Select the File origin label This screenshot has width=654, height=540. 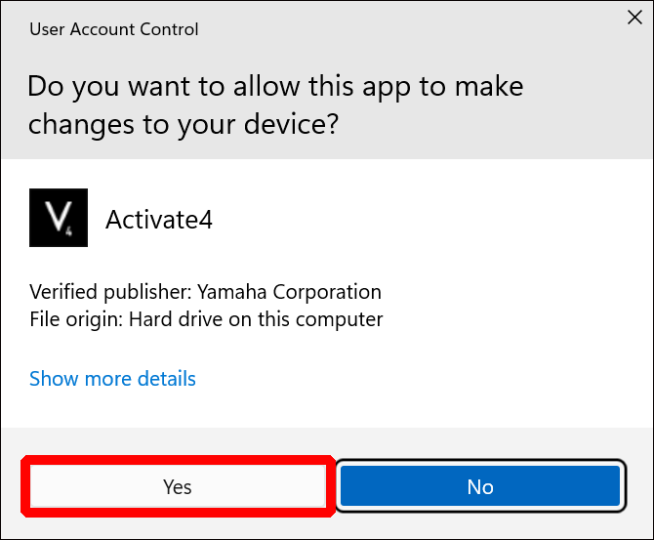[76, 319]
